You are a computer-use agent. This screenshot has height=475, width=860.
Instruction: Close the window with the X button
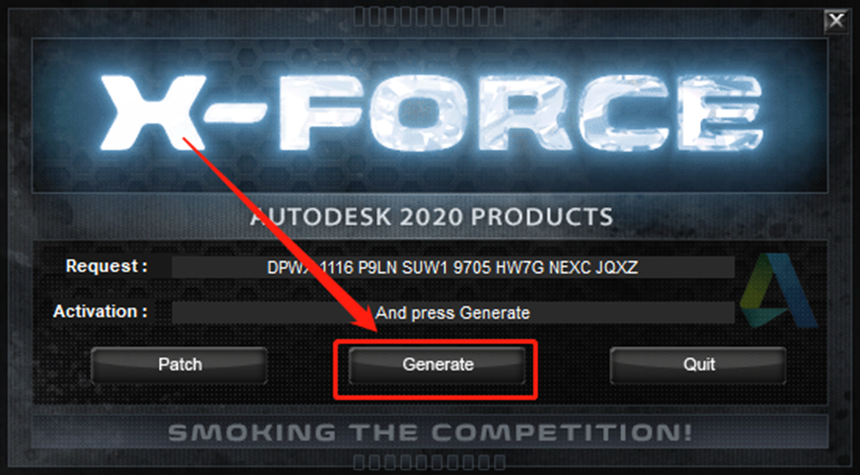tap(836, 21)
